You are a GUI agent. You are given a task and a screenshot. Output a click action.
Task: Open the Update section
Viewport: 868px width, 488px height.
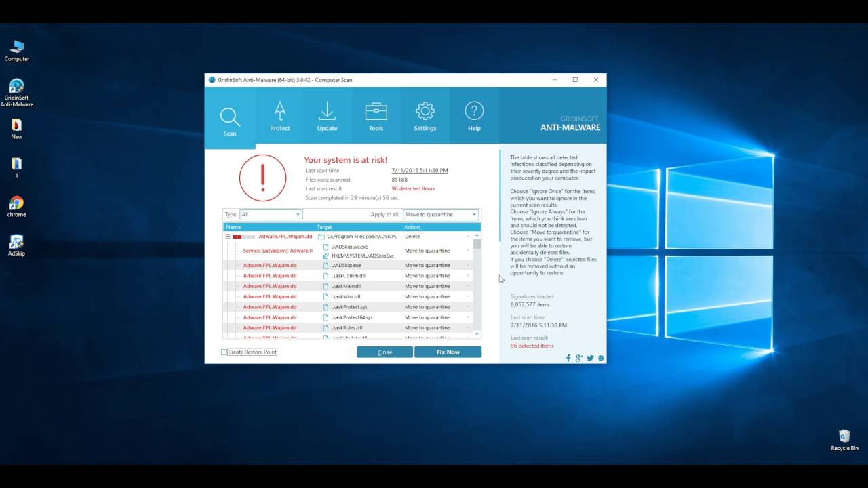click(327, 116)
